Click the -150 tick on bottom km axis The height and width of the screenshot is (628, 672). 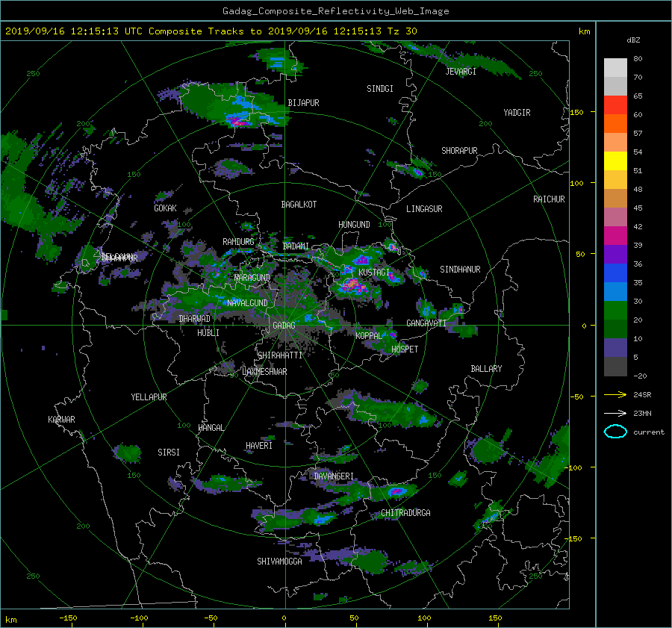[x=68, y=618]
